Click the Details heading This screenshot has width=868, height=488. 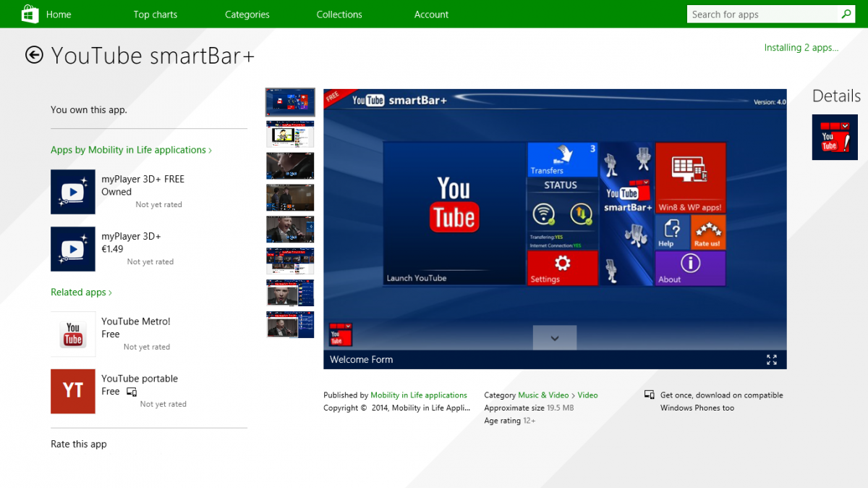(836, 96)
